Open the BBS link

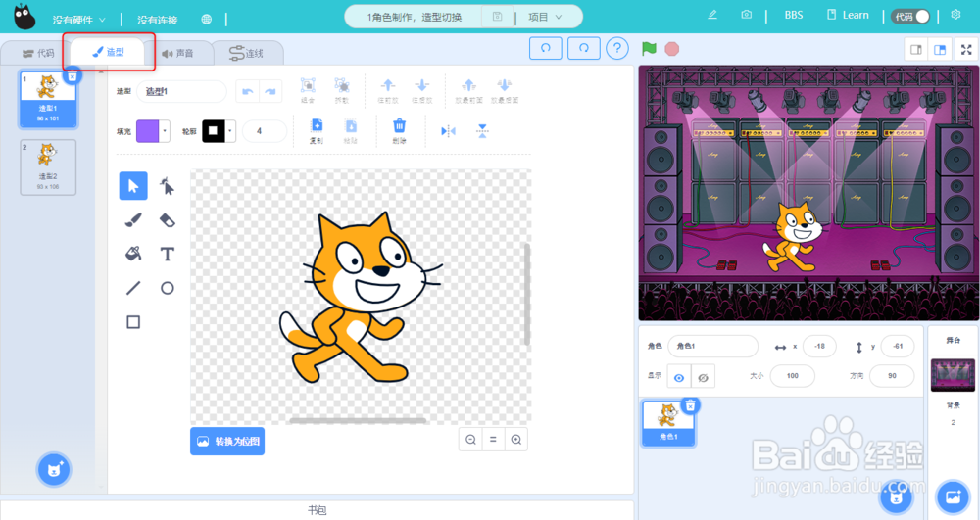click(794, 15)
